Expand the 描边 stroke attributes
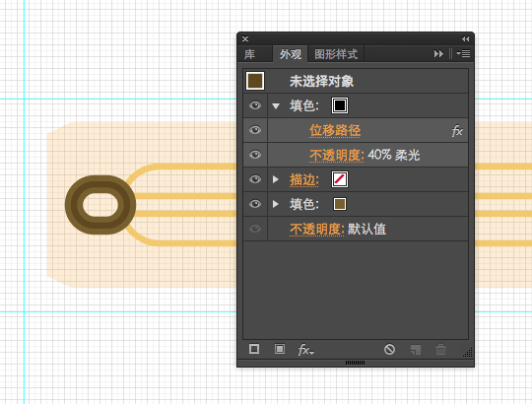Image resolution: width=532 pixels, height=404 pixels. [276, 179]
